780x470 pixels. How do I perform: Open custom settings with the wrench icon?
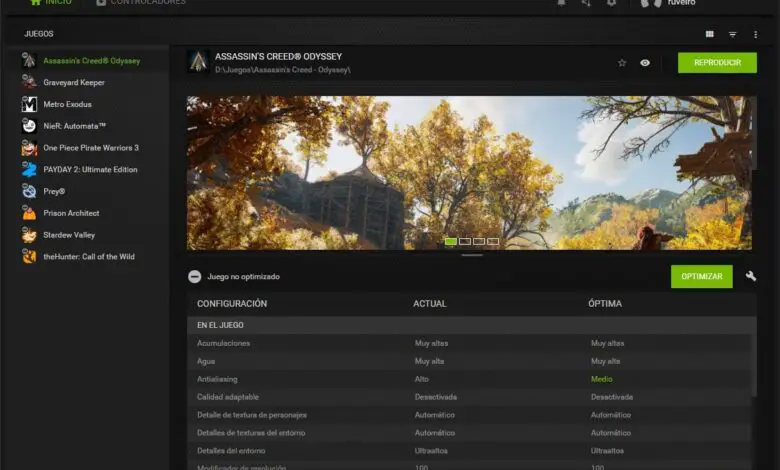[x=751, y=276]
